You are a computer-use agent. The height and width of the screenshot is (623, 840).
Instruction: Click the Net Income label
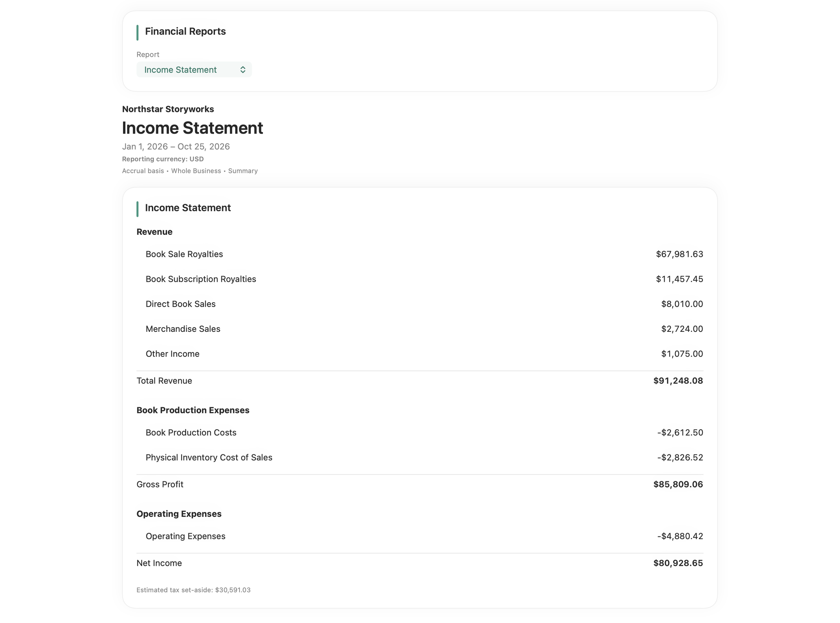[x=159, y=564]
